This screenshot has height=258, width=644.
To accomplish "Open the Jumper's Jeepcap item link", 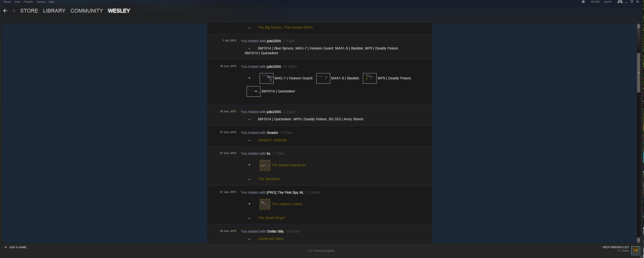I will 272,140.
